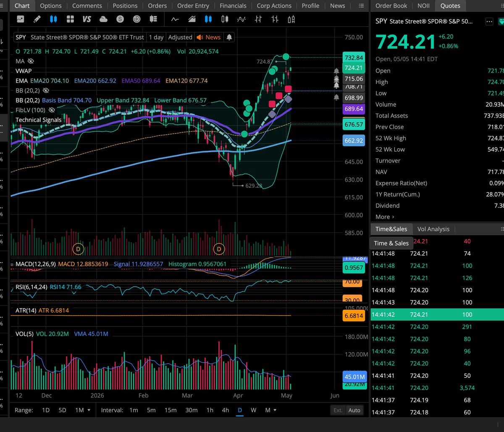Image resolution: width=504 pixels, height=432 pixels.
Task: Click the dollar sign circle icon
Action: [120, 19]
